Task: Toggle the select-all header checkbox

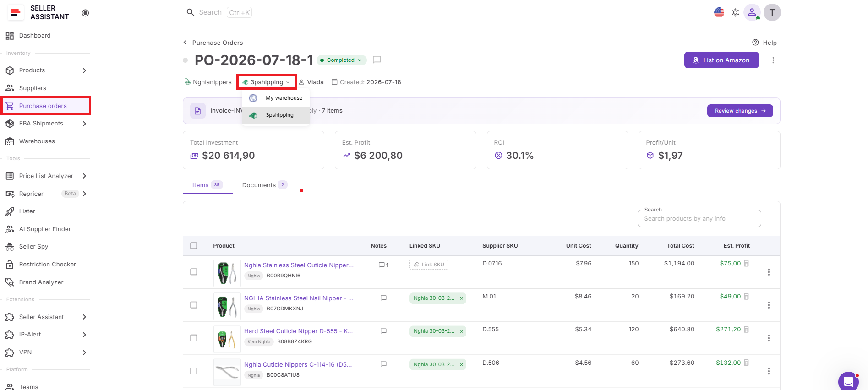Action: pyautogui.click(x=194, y=246)
